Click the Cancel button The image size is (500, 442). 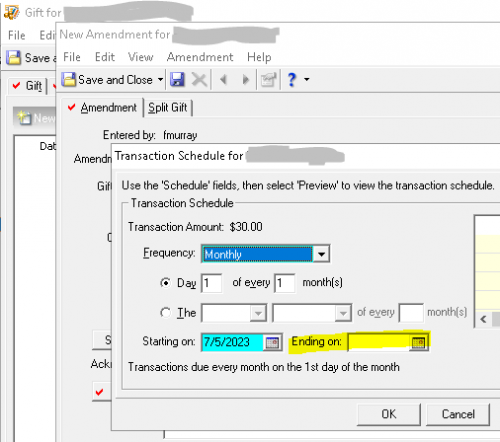(x=458, y=414)
